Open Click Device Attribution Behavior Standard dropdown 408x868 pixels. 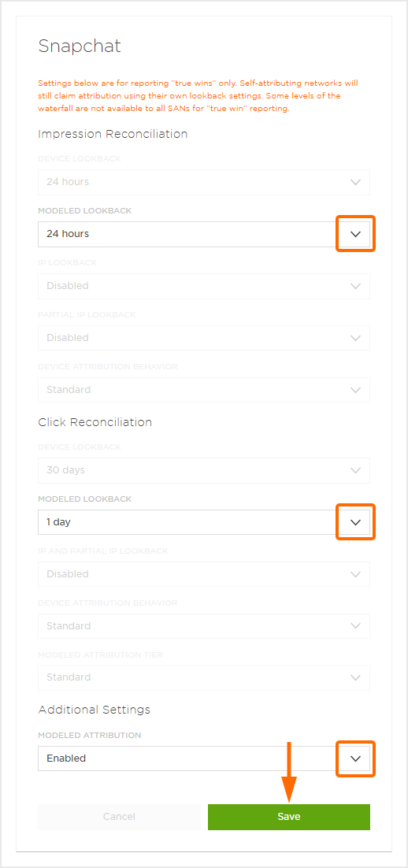204,626
